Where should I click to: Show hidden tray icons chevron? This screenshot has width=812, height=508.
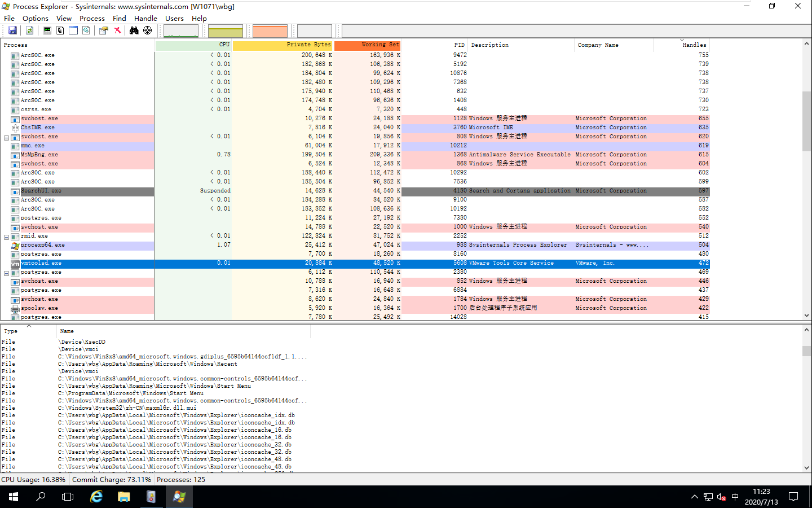pyautogui.click(x=694, y=497)
